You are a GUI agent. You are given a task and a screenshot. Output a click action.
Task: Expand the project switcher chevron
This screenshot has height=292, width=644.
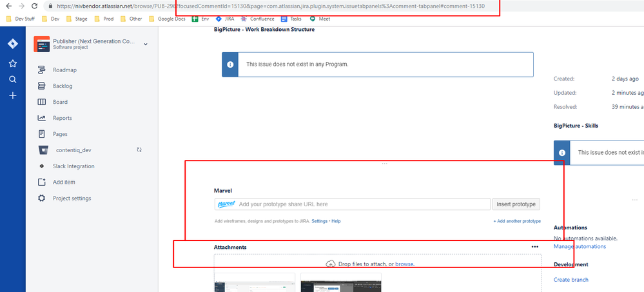click(x=146, y=44)
